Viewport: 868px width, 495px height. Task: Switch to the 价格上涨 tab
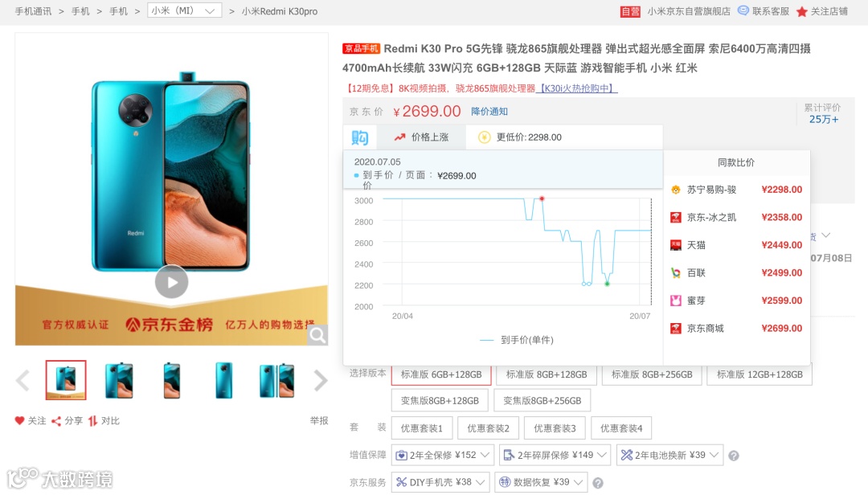tap(421, 137)
